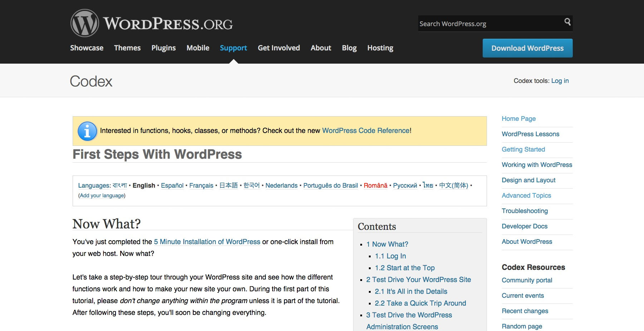Select the Plugins navigation item

163,48
